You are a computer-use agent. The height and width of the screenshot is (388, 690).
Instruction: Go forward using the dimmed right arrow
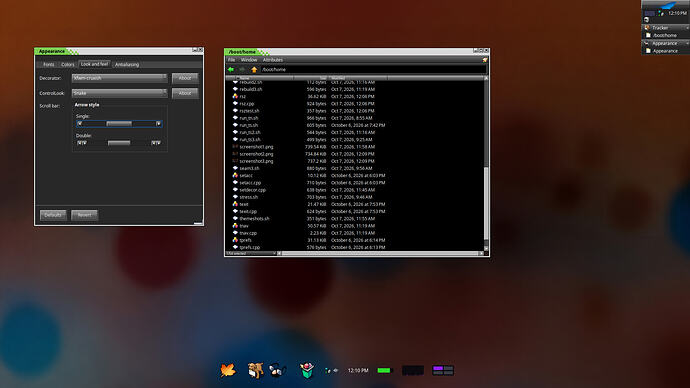[242, 70]
